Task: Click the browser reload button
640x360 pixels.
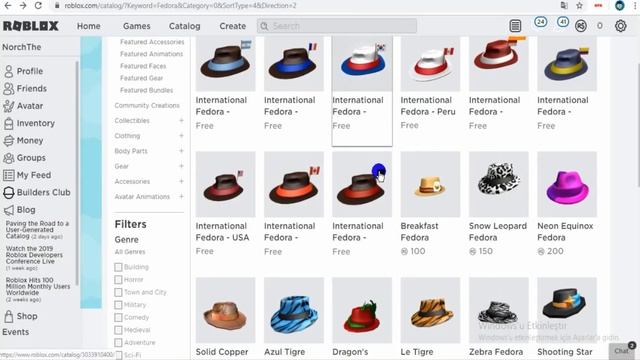Action: tap(38, 6)
